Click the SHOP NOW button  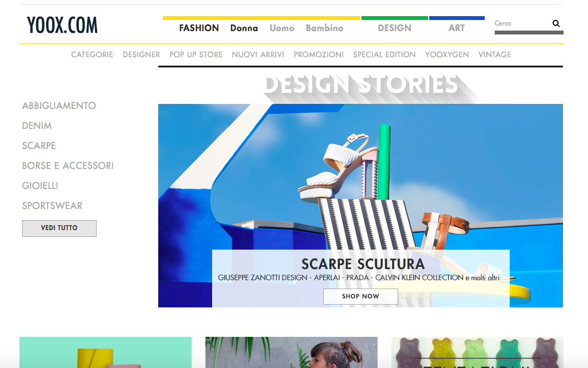tap(360, 296)
